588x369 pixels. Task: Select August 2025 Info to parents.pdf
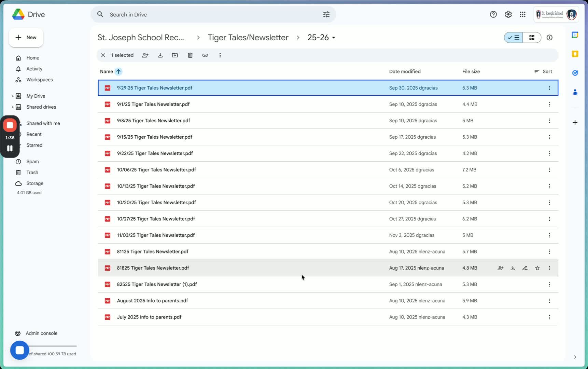[x=328, y=301]
